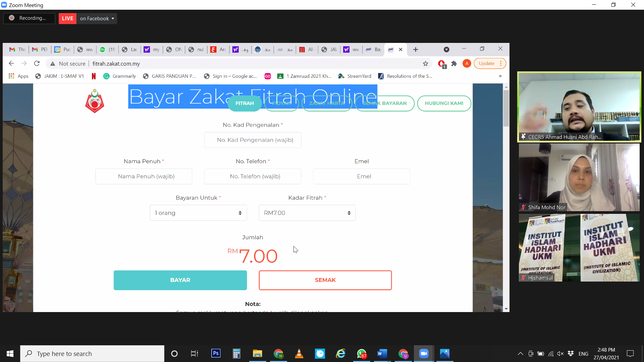Expand the Bayaran Untuk dropdown
The height and width of the screenshot is (362, 644).
(198, 213)
